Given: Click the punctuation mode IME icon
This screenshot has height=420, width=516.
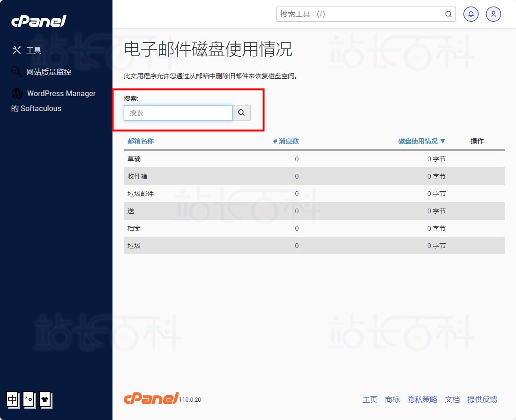Looking at the screenshot, I should pyautogui.click(x=29, y=399).
